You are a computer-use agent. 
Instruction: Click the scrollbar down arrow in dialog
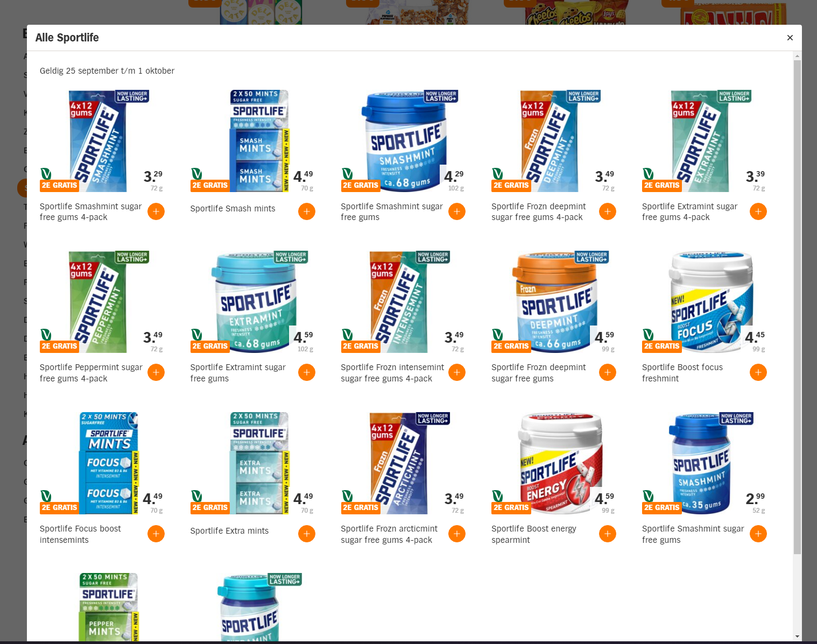[797, 637]
